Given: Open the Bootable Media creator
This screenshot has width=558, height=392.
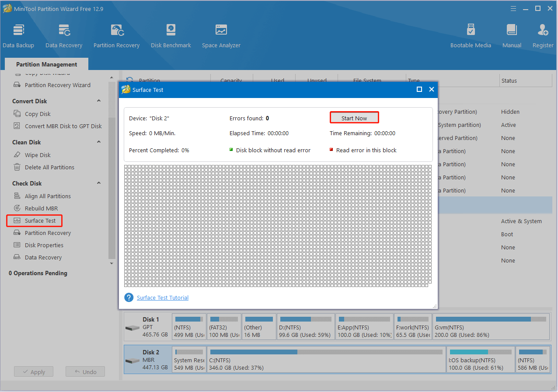Looking at the screenshot, I should coord(471,35).
